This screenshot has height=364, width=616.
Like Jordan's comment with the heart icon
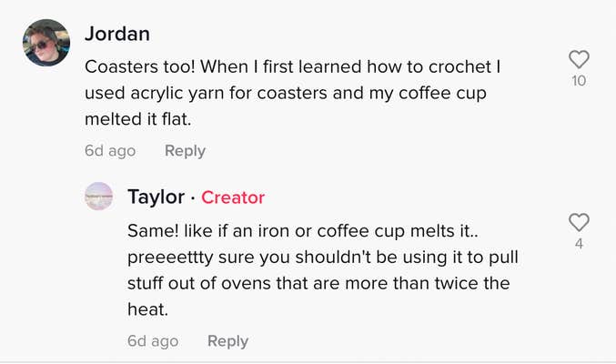pos(579,60)
